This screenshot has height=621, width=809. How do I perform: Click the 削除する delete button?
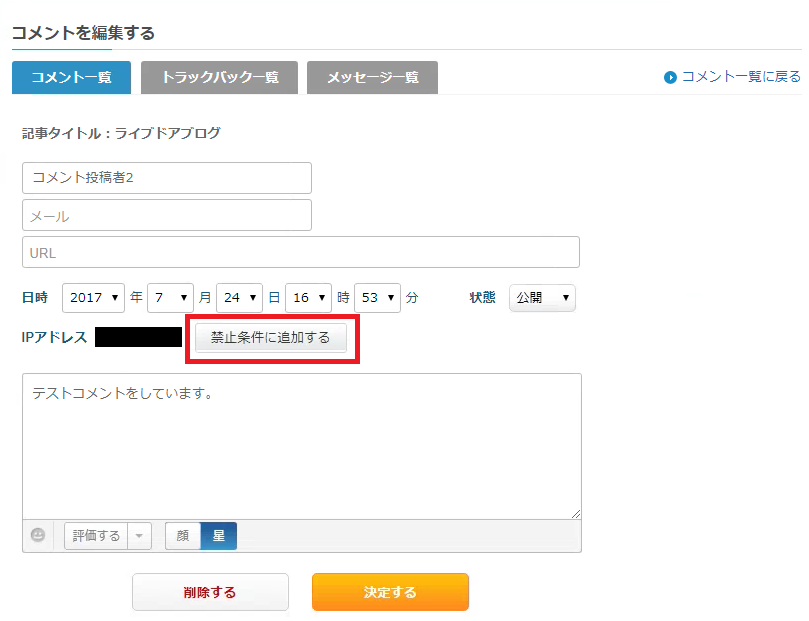click(210, 592)
